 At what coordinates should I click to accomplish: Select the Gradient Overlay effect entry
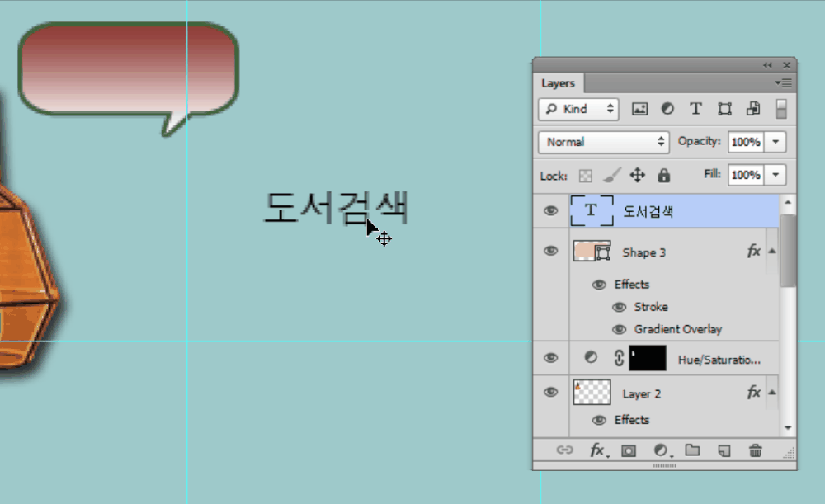tap(677, 329)
